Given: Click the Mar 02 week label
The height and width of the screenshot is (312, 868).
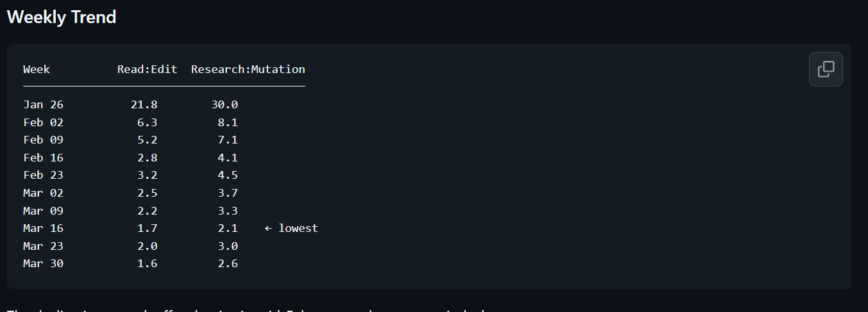Looking at the screenshot, I should [43, 193].
